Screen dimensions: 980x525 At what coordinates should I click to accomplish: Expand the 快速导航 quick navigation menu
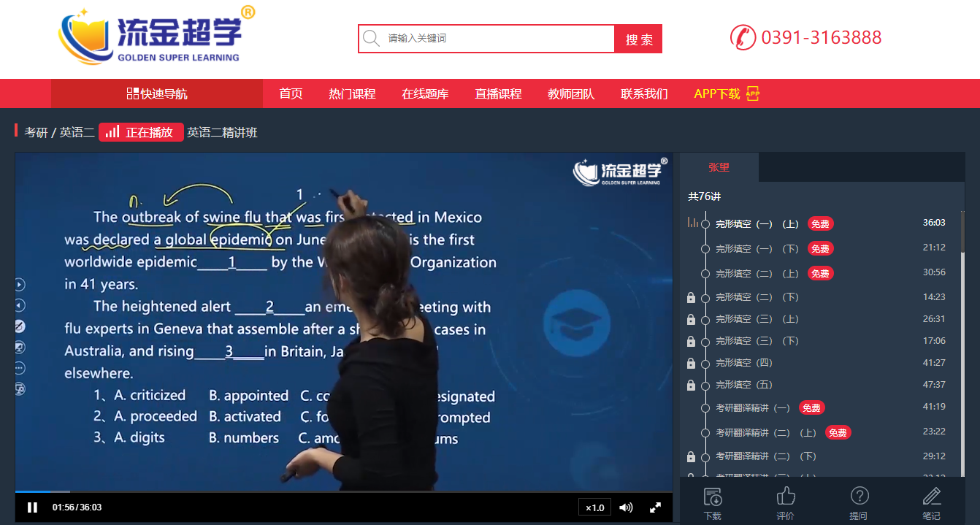coord(156,93)
